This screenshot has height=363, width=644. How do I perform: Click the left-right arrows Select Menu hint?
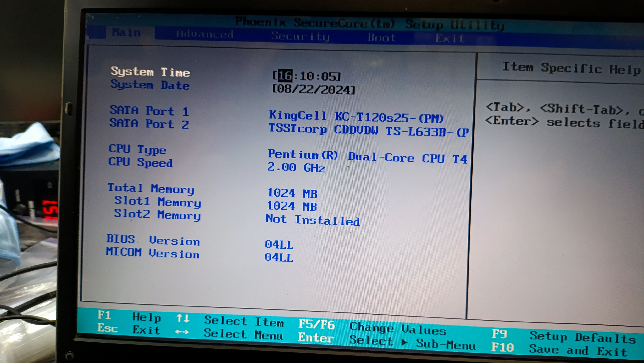click(x=229, y=334)
